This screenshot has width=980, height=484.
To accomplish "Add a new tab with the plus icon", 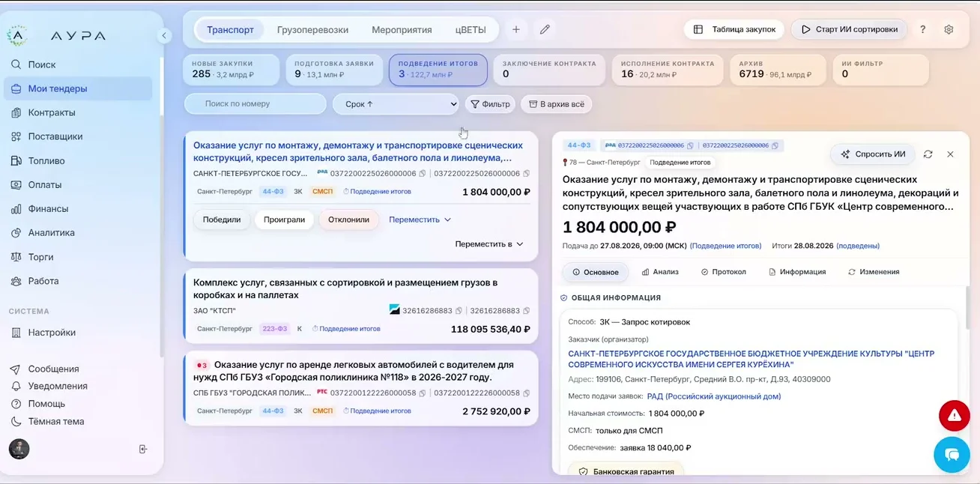I will [x=516, y=30].
